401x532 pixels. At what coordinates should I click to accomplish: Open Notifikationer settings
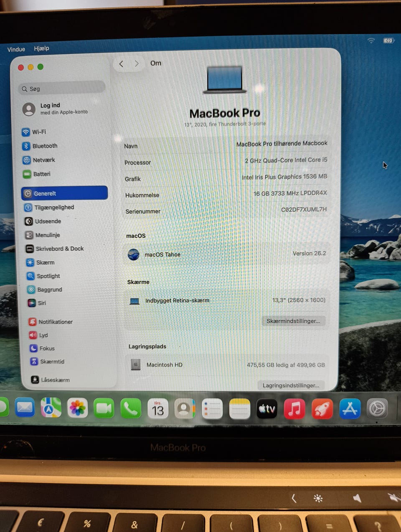click(51, 322)
